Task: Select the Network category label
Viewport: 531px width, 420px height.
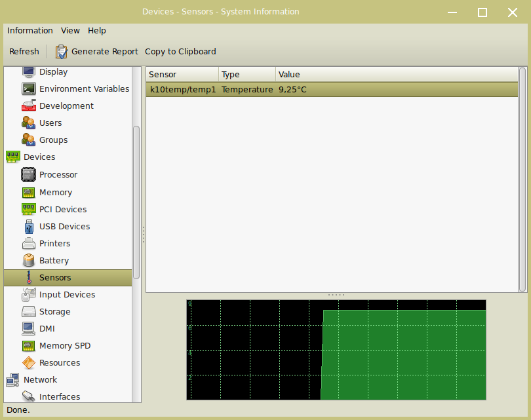Action: [40, 380]
